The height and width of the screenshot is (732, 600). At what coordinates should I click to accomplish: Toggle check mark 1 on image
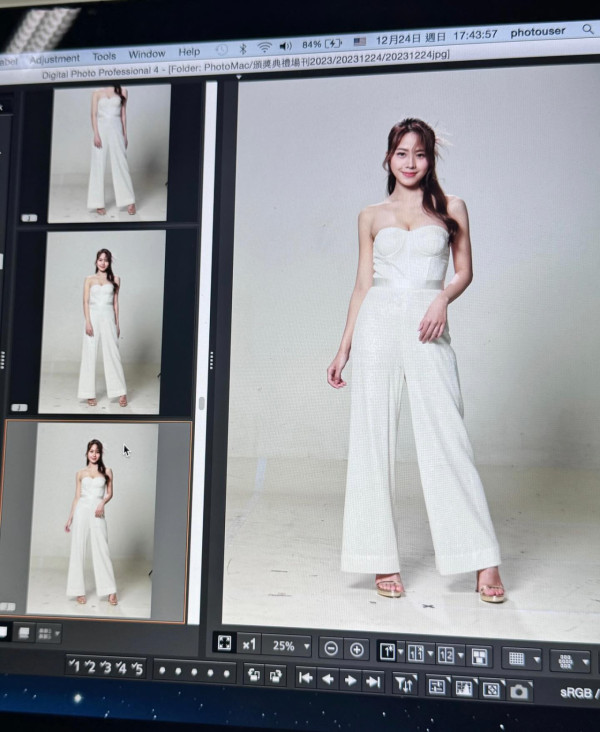pos(76,665)
